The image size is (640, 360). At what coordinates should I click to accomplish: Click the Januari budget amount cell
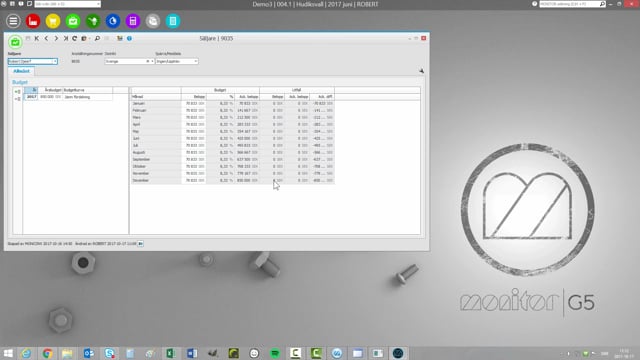194,104
